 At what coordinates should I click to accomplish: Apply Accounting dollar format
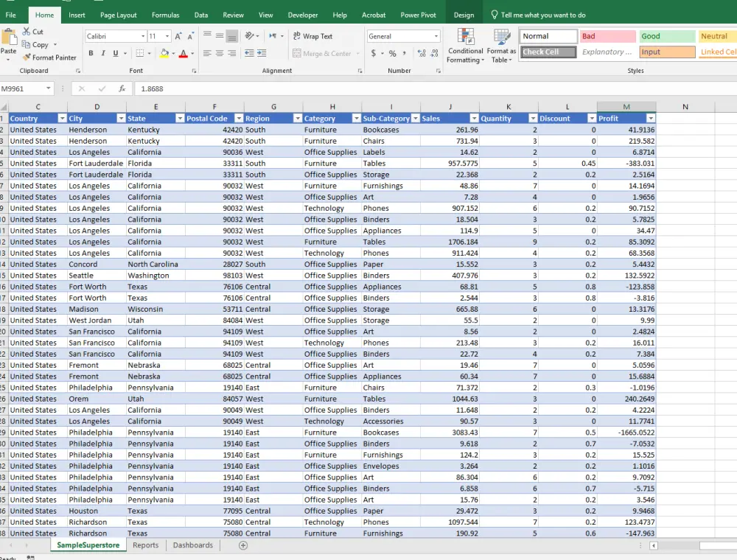(374, 53)
